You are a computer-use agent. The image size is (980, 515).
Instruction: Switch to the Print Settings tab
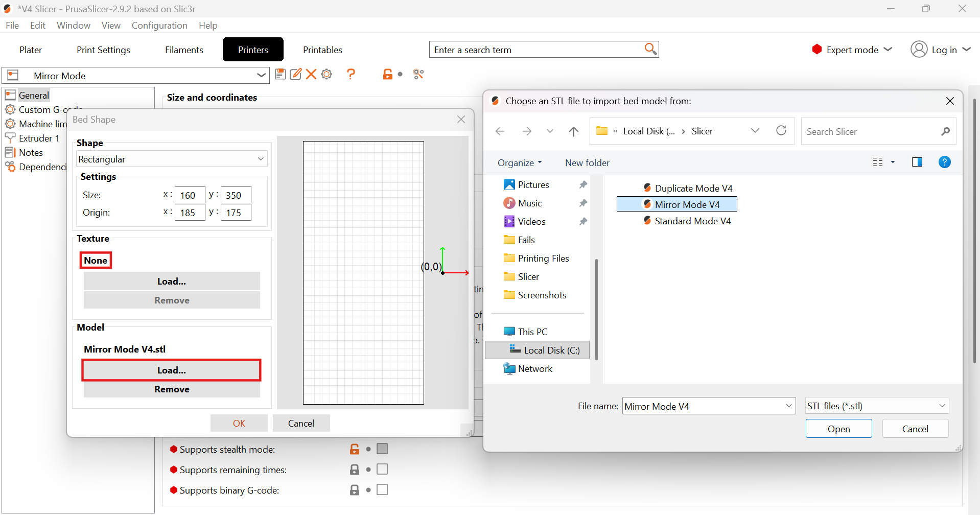[x=103, y=50]
